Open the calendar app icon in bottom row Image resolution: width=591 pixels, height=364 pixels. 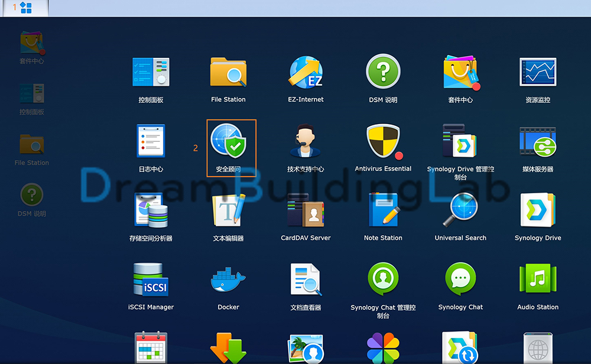pyautogui.click(x=151, y=347)
